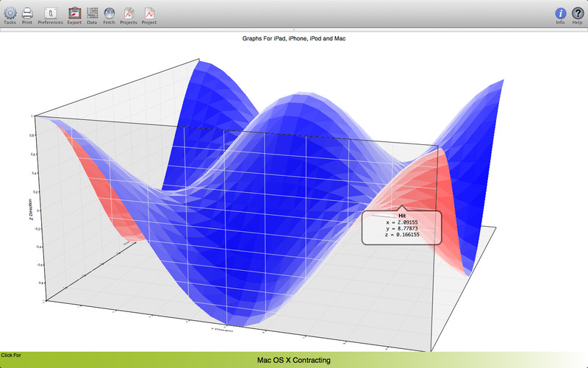The height and width of the screenshot is (368, 588).
Task: Open the Mac OS X Contracting banner
Action: 293,360
